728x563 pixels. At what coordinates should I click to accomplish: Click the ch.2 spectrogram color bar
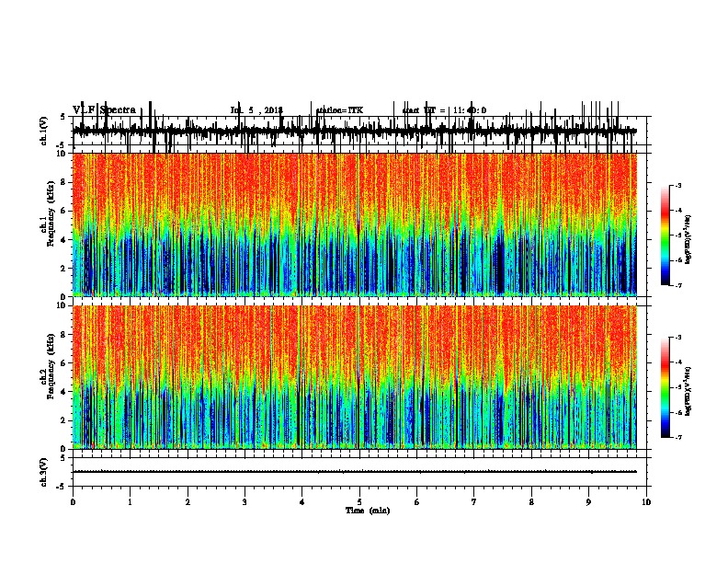[x=665, y=387]
